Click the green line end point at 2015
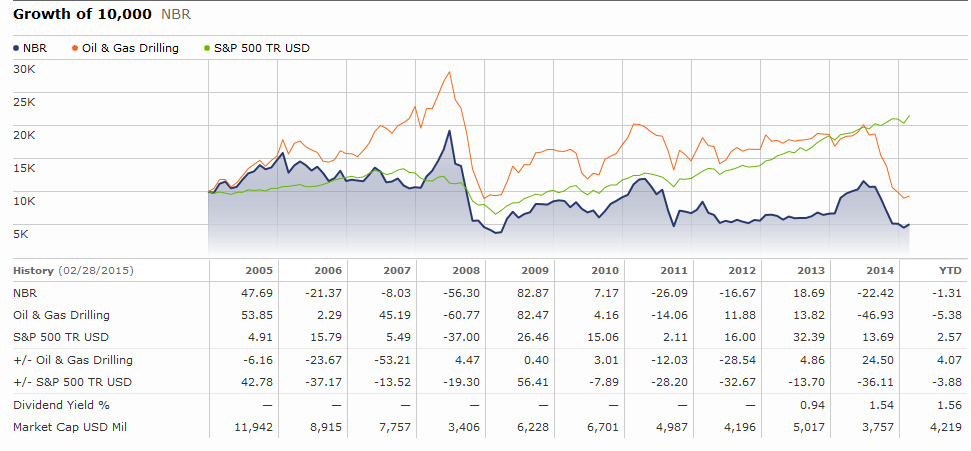The image size is (971, 451). click(908, 116)
